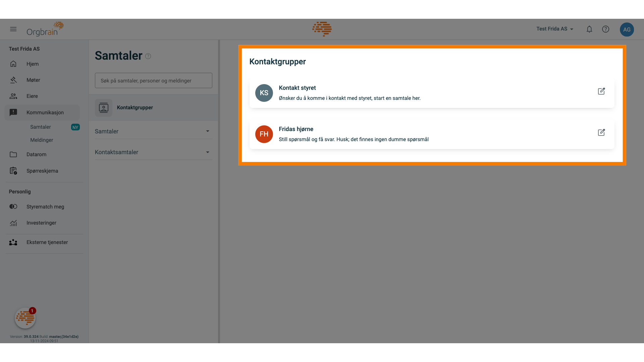Open the Fridas hjørne group

click(x=432, y=134)
